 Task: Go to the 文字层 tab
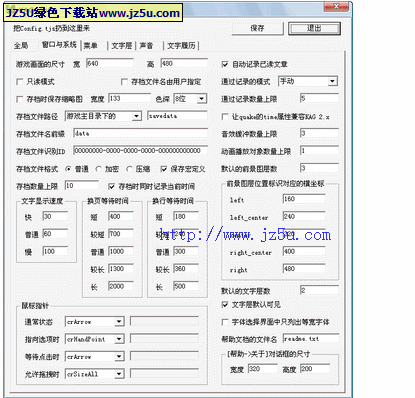click(x=122, y=46)
